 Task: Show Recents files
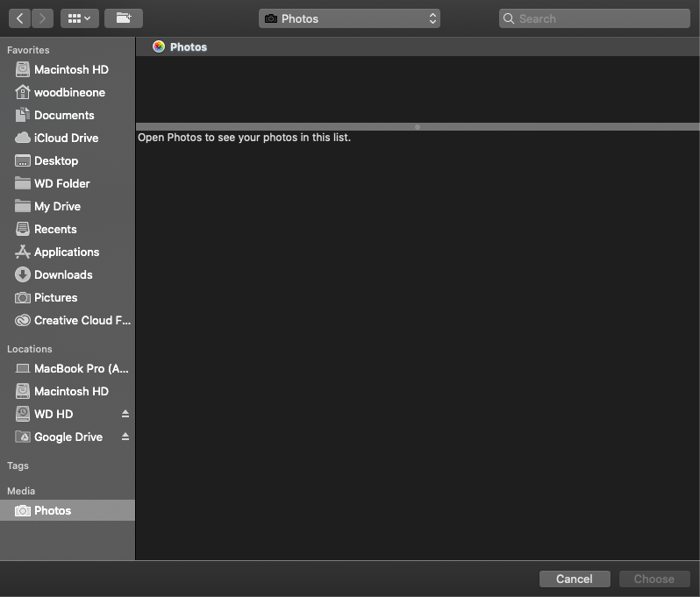(68, 229)
